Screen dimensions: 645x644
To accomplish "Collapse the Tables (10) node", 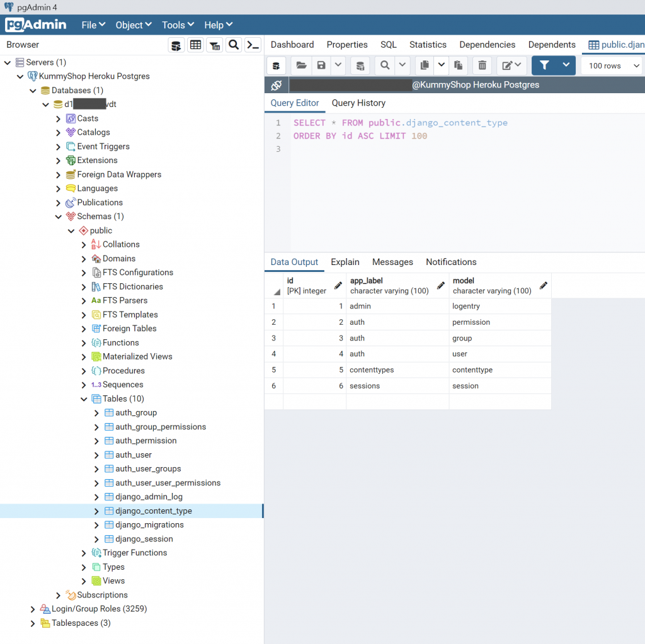I will pos(84,399).
